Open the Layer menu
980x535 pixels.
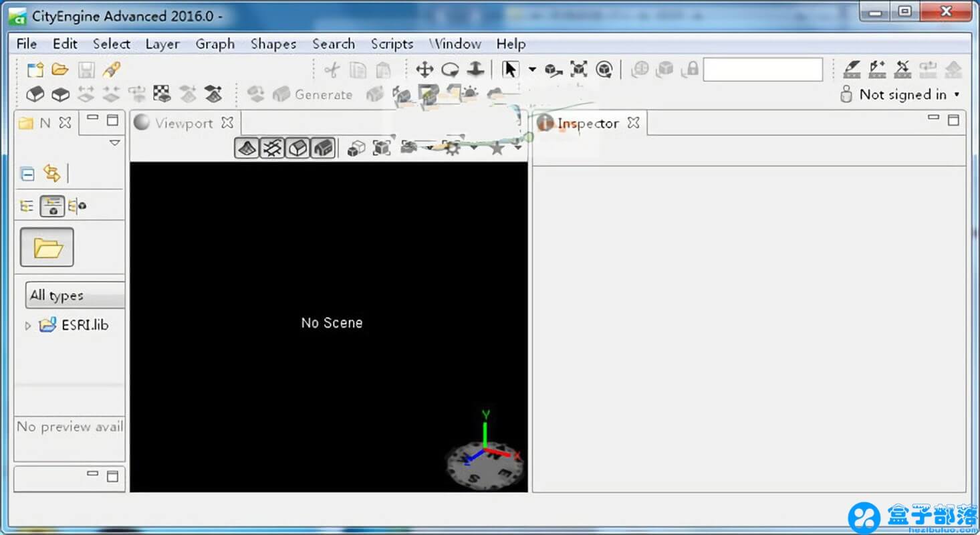162,44
